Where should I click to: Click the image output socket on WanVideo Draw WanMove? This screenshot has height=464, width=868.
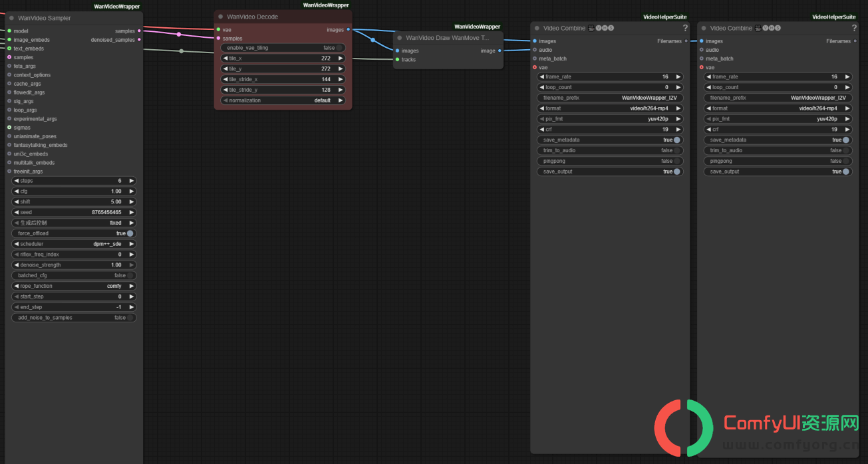click(500, 51)
